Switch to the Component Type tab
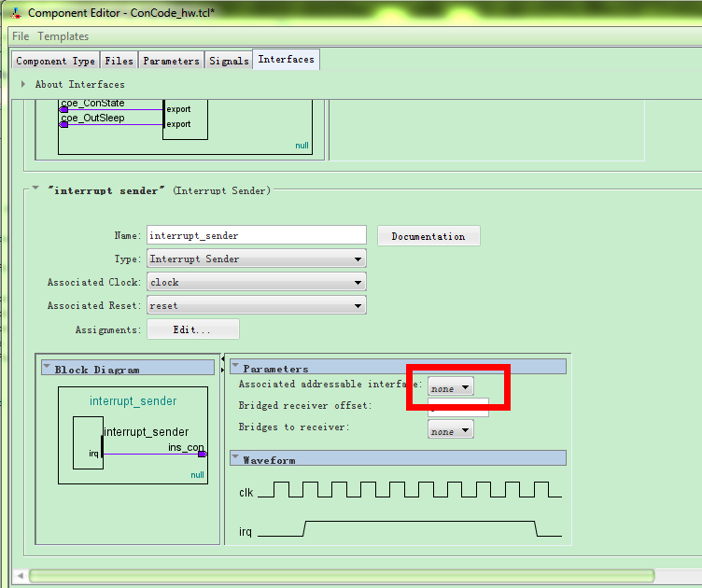The image size is (702, 588). (x=55, y=61)
